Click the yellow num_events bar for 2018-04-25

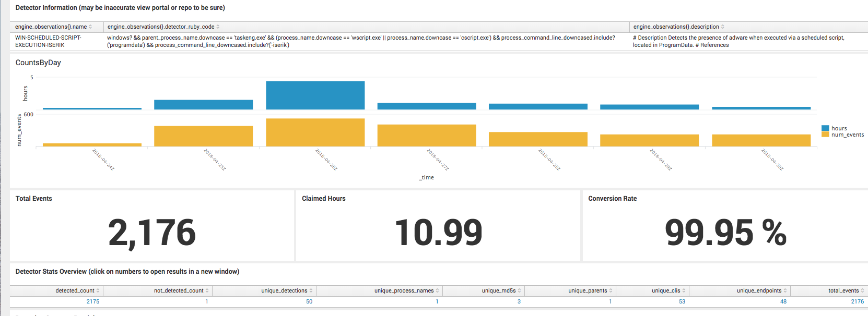click(x=203, y=136)
